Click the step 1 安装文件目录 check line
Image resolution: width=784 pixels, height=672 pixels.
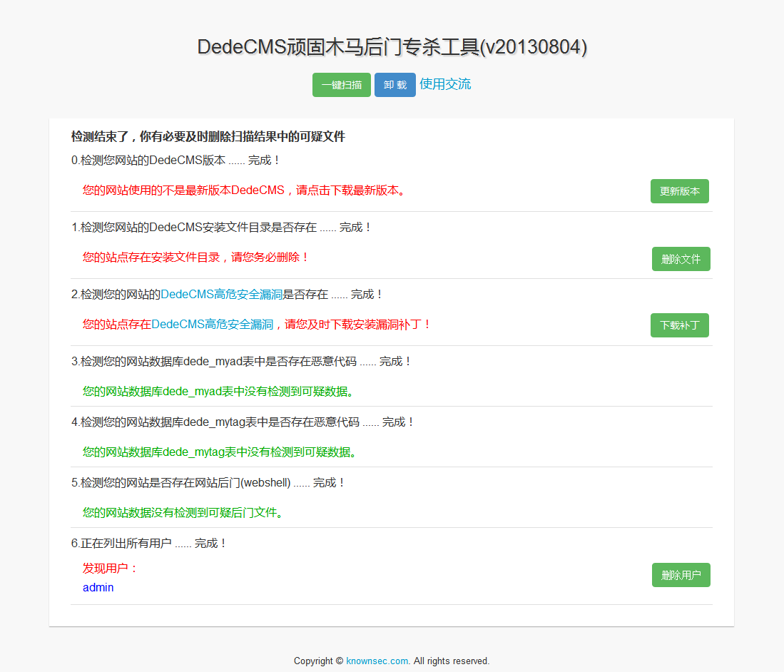221,228
